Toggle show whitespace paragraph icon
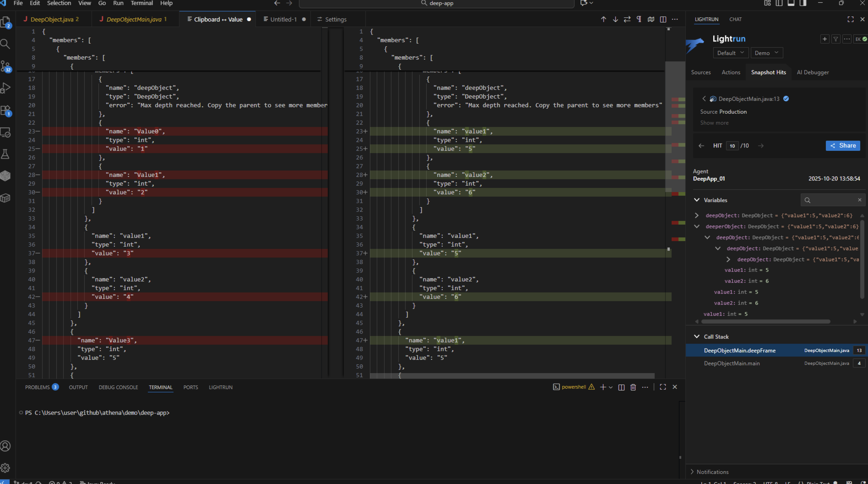The width and height of the screenshot is (868, 484). click(639, 19)
